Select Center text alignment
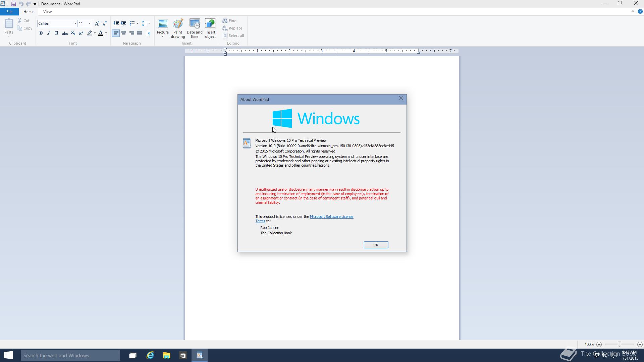Viewport: 644px width, 362px height. point(124,33)
